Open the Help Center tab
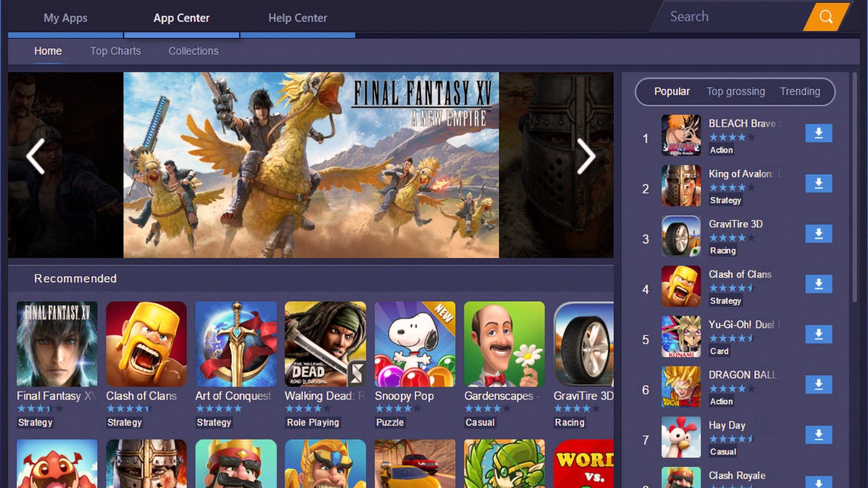Viewport: 868px width, 488px height. [x=298, y=18]
